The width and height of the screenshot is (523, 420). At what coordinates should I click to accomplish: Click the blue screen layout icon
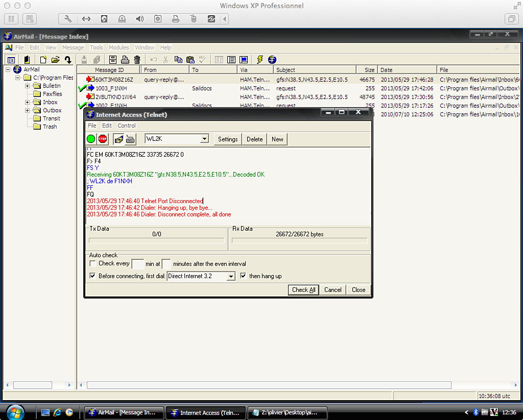(x=244, y=60)
